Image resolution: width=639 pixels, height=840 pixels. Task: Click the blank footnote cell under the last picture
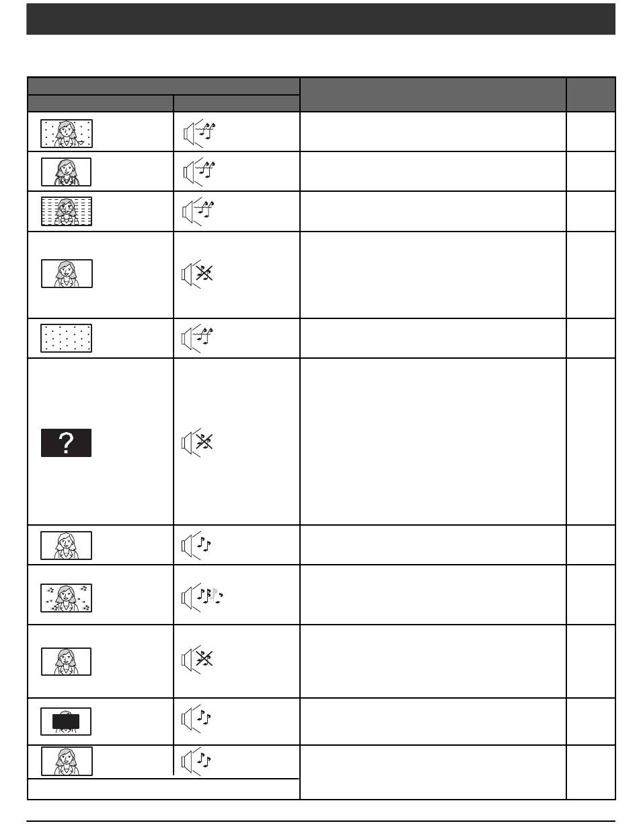coord(163,788)
